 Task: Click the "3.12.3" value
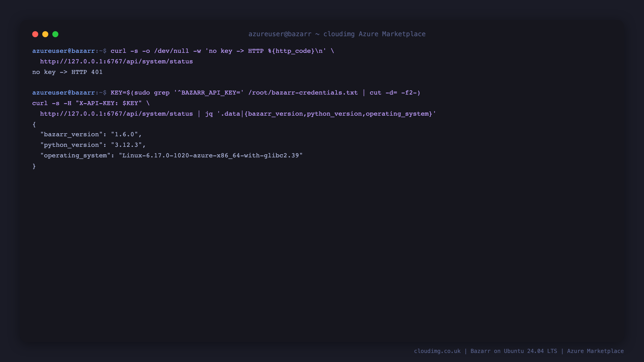coord(126,145)
